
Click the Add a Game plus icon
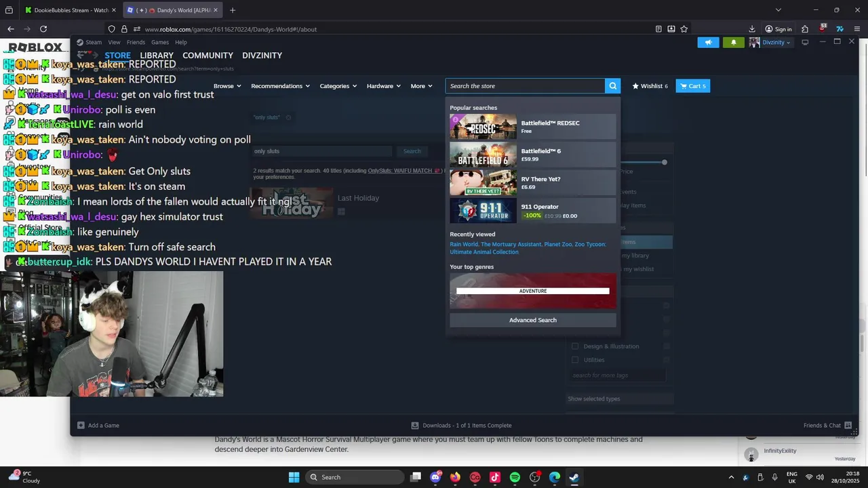pos(81,426)
